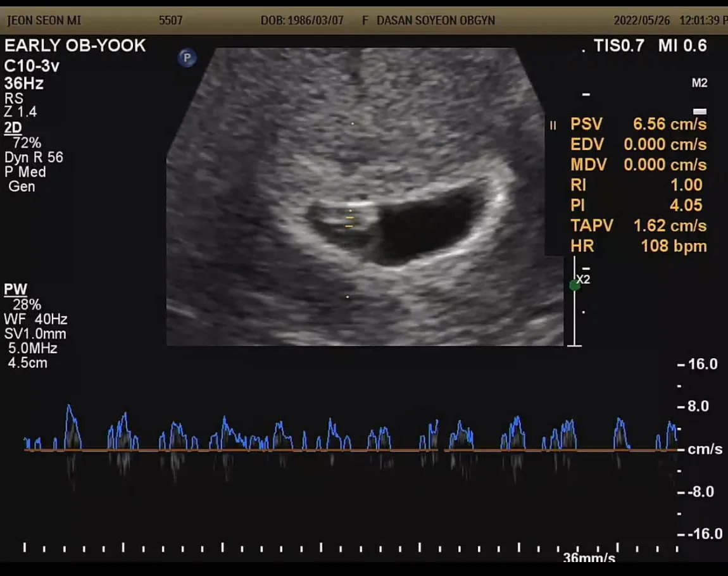Click the top yellow cursor line dot
The height and width of the screenshot is (576, 728).
[x=353, y=123]
